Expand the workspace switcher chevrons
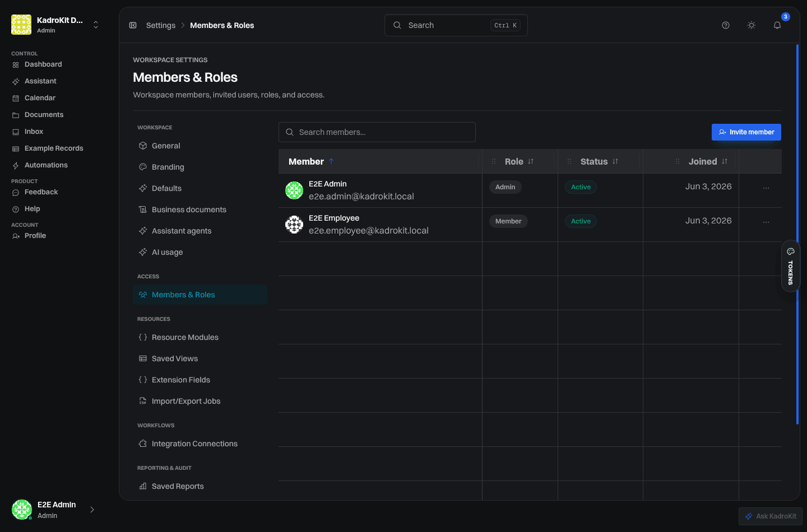807x532 pixels. [96, 25]
